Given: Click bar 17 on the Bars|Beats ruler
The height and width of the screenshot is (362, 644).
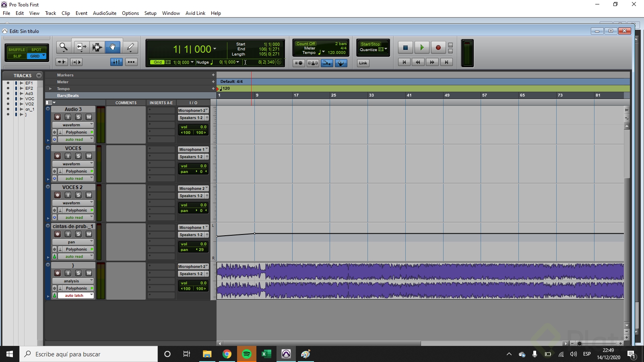Looking at the screenshot, I should tap(296, 95).
